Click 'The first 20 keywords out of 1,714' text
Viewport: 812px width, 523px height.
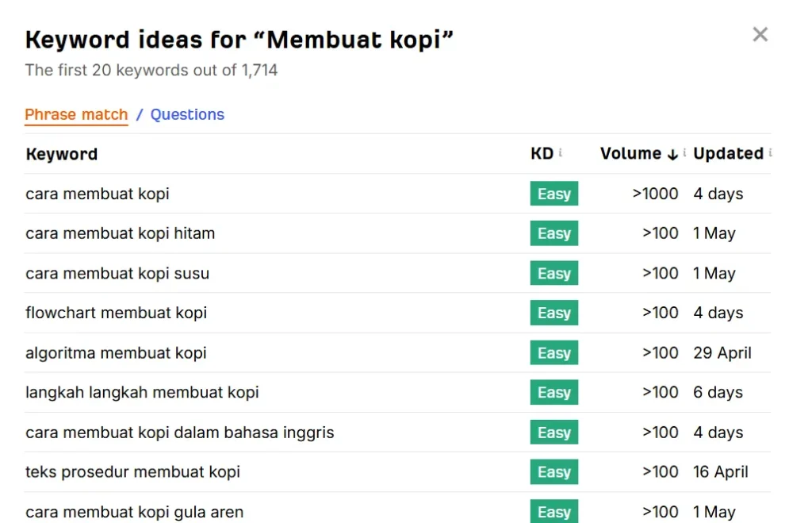[151, 70]
